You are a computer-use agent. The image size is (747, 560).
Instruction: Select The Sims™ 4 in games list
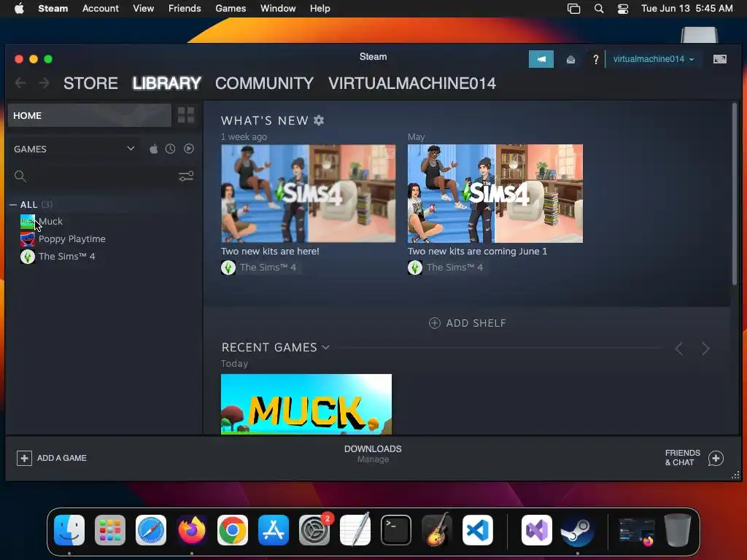coord(66,257)
